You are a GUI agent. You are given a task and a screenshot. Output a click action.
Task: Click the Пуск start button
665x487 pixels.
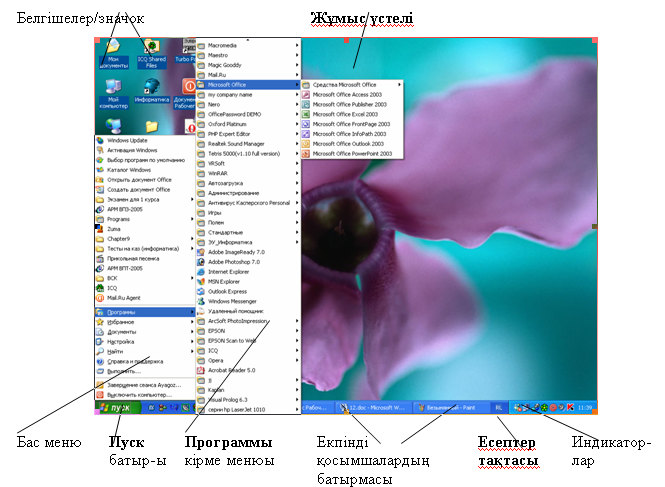[x=118, y=408]
